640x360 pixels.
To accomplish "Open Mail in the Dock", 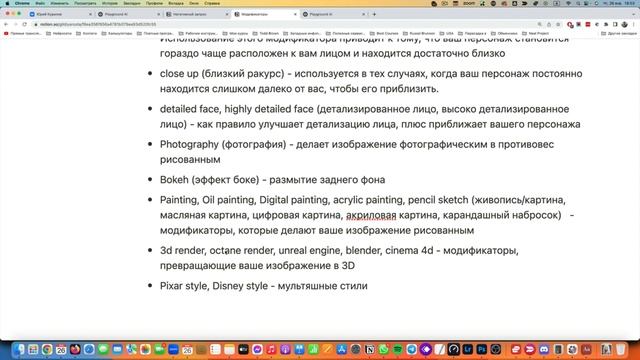I will click(117, 349).
